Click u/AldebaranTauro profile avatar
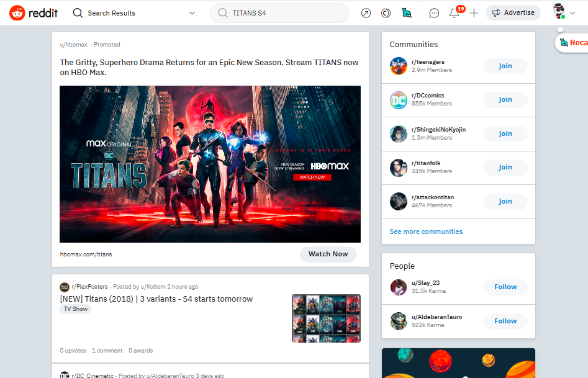Screen dimensions: 588x378 point(398,321)
